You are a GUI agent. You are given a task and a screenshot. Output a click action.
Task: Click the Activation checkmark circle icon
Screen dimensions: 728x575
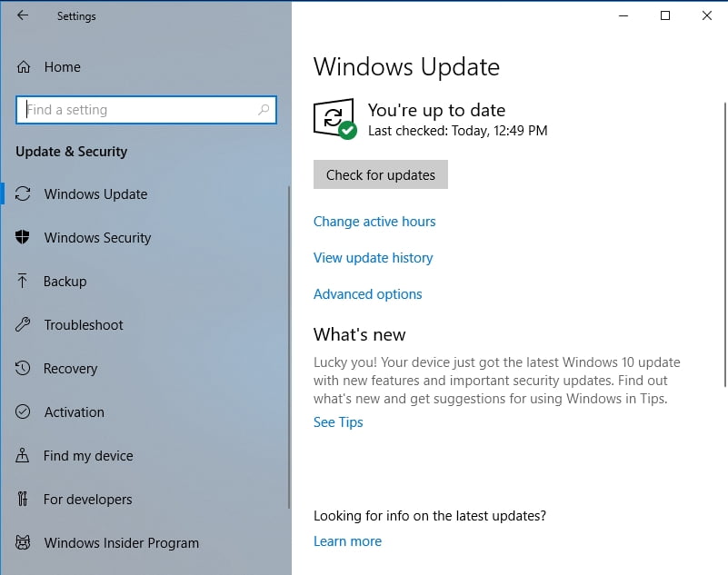(x=23, y=411)
